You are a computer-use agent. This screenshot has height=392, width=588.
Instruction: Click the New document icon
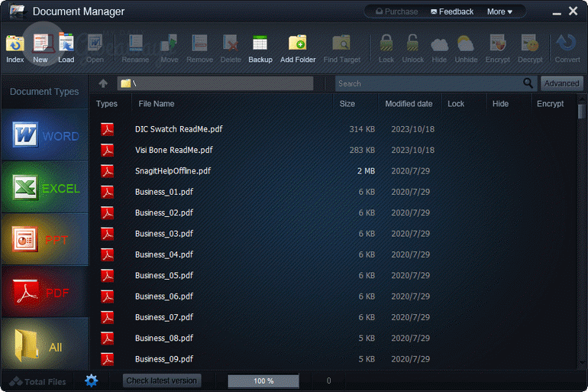click(40, 47)
